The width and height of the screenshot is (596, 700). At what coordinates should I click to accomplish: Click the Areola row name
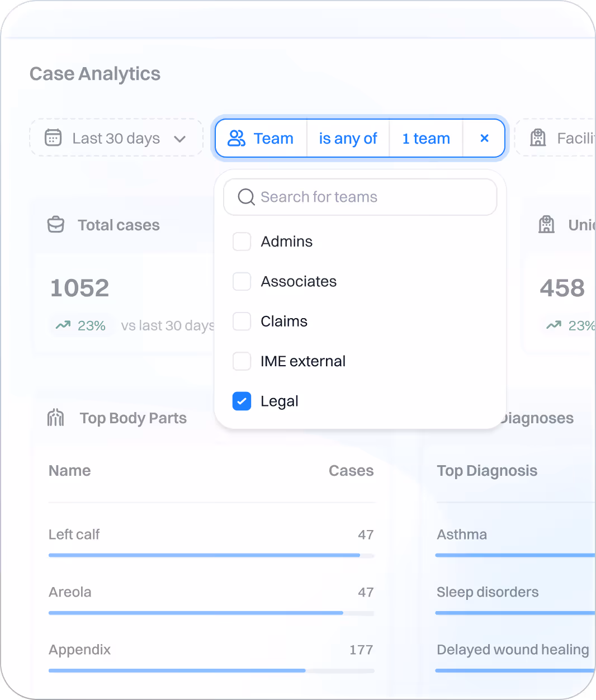pos(70,592)
